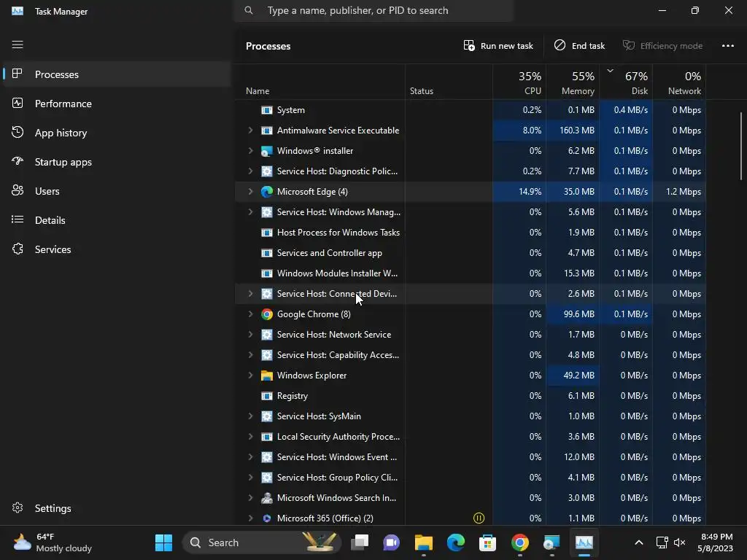Open the clock and date flyout
The width and height of the screenshot is (747, 560).
point(715,542)
